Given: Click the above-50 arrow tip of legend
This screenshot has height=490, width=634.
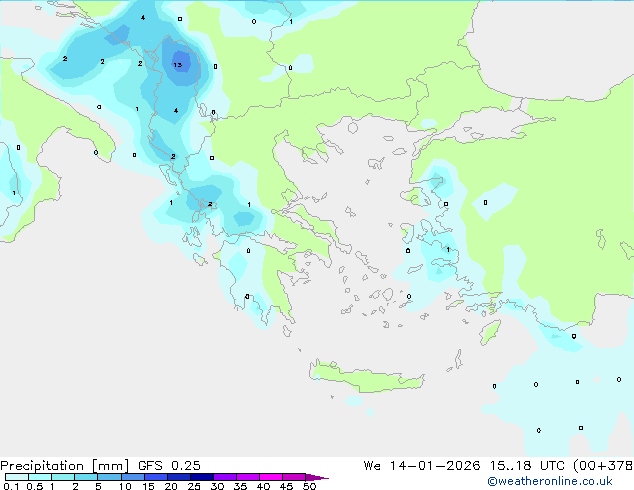Looking at the screenshot, I should coord(317,477).
